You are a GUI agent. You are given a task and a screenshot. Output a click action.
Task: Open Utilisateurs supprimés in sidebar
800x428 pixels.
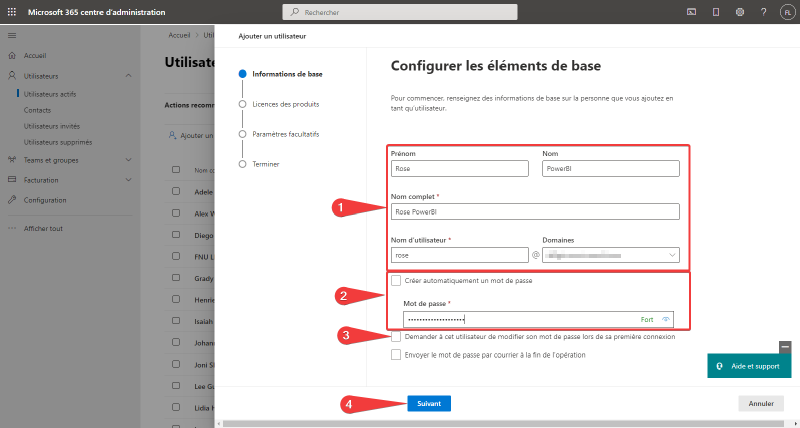pyautogui.click(x=58, y=142)
